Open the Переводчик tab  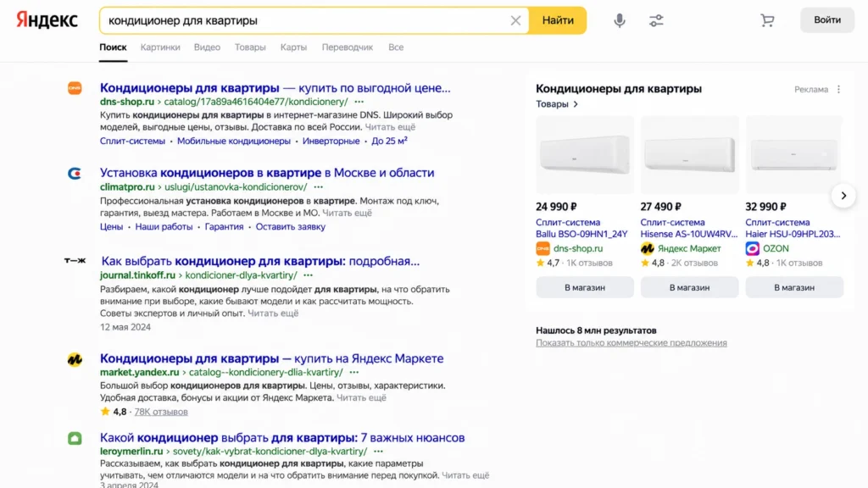coord(347,47)
